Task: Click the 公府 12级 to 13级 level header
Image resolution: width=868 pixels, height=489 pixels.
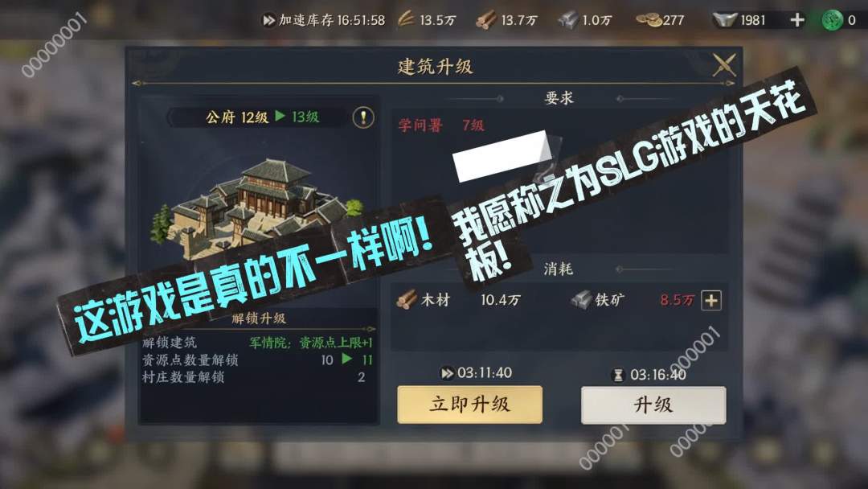Action: coord(262,117)
